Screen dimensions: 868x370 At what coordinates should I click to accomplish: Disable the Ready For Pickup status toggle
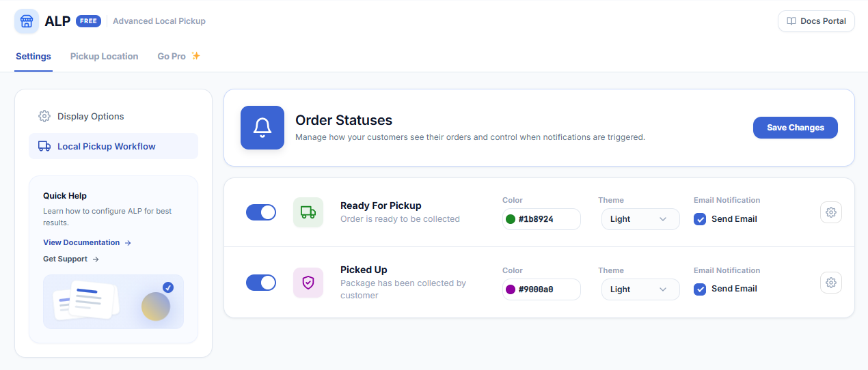coord(261,212)
